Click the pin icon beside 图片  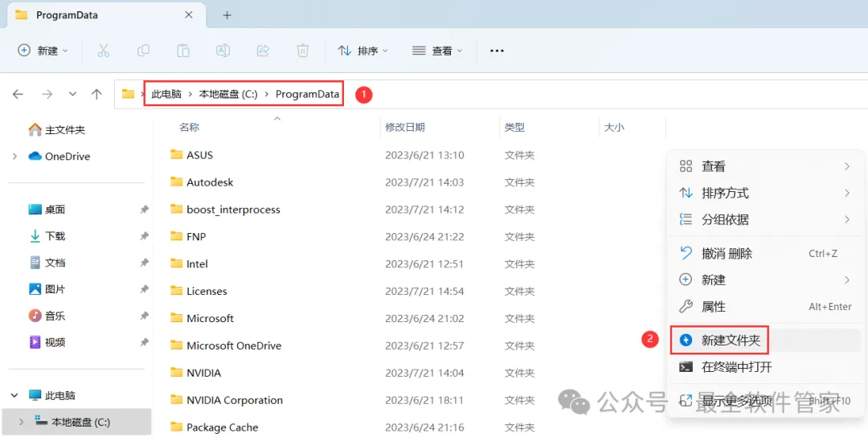(x=145, y=289)
